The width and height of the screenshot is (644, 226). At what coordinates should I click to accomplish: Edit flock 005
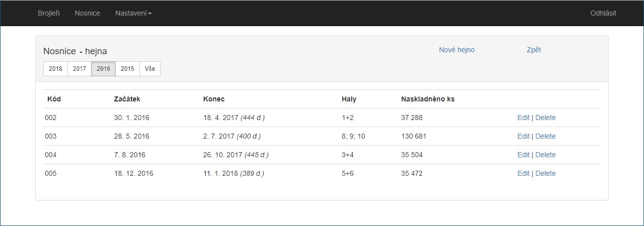tap(523, 173)
